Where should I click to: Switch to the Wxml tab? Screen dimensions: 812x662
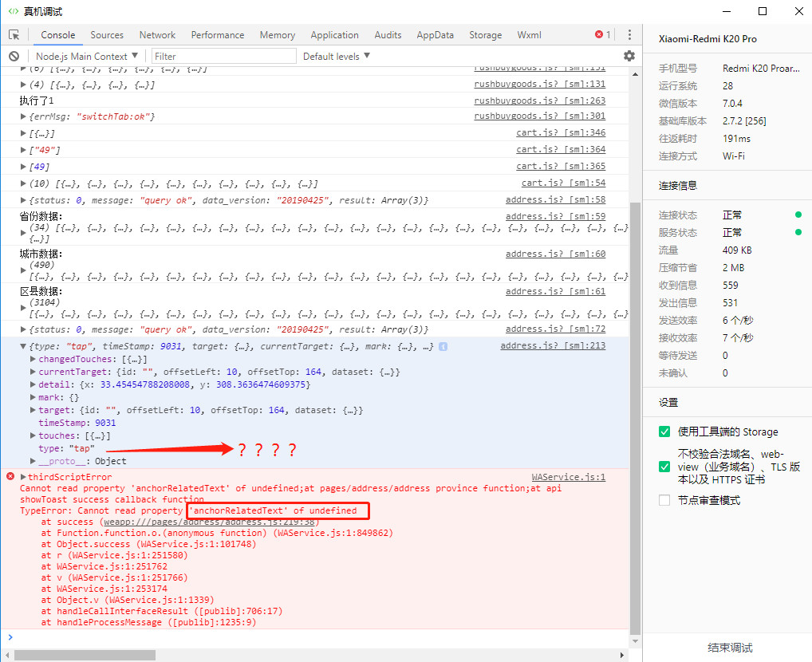coord(530,35)
